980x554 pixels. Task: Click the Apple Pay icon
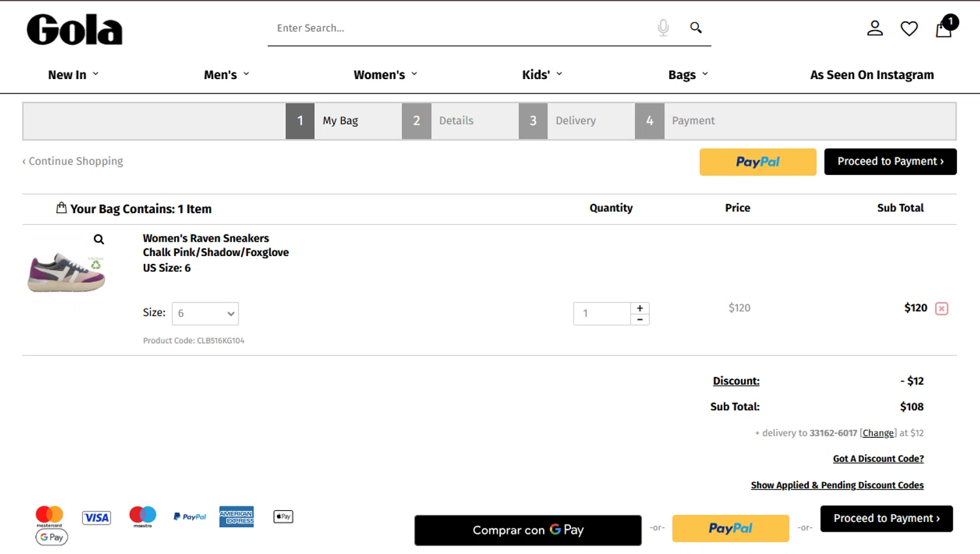[x=283, y=517]
